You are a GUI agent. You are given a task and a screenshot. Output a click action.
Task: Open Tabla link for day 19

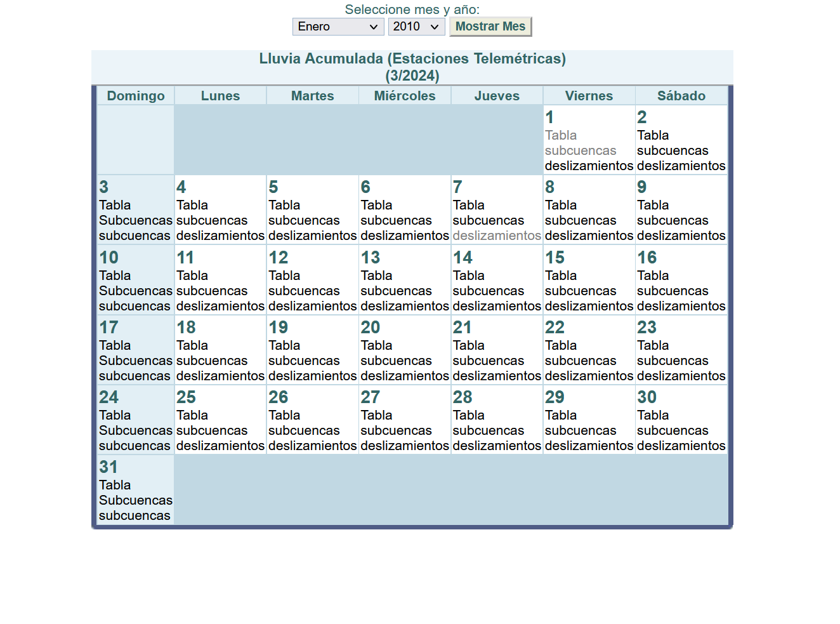point(284,345)
